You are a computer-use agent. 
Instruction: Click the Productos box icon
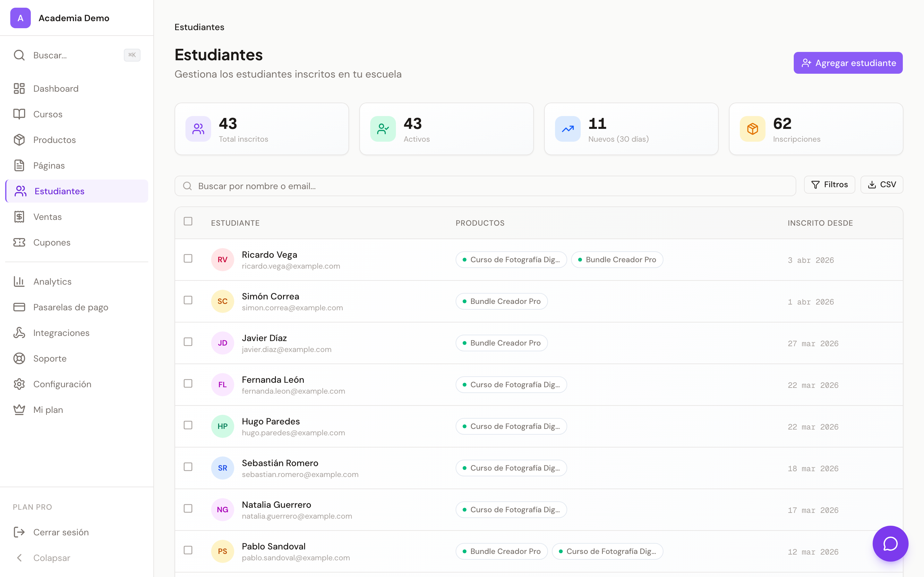tap(19, 140)
